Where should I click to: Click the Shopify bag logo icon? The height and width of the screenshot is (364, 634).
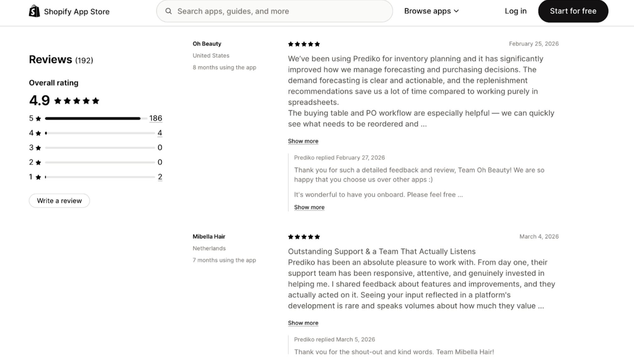tap(35, 11)
